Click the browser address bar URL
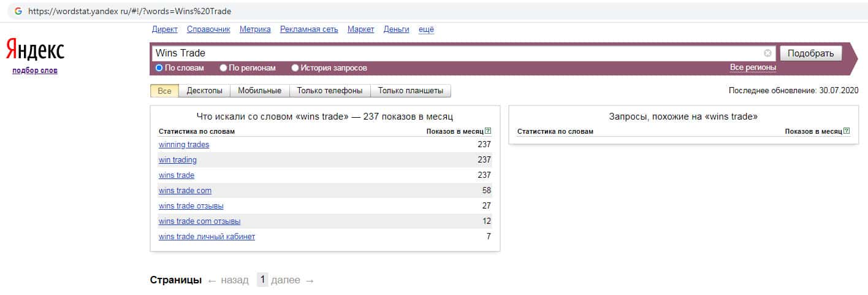The height and width of the screenshot is (295, 868). tap(130, 11)
